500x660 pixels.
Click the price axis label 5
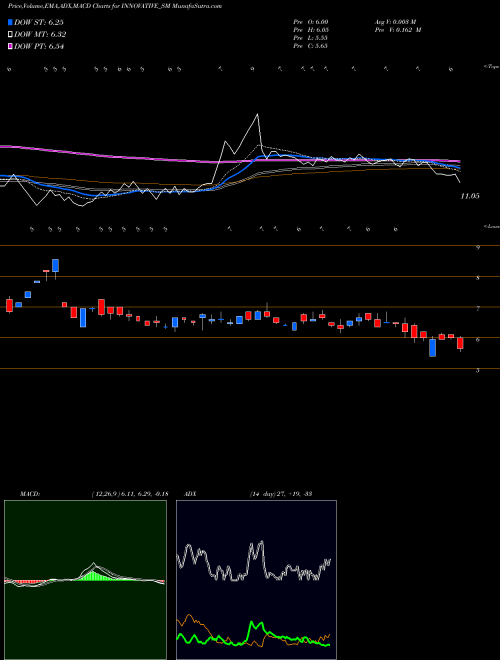(478, 370)
